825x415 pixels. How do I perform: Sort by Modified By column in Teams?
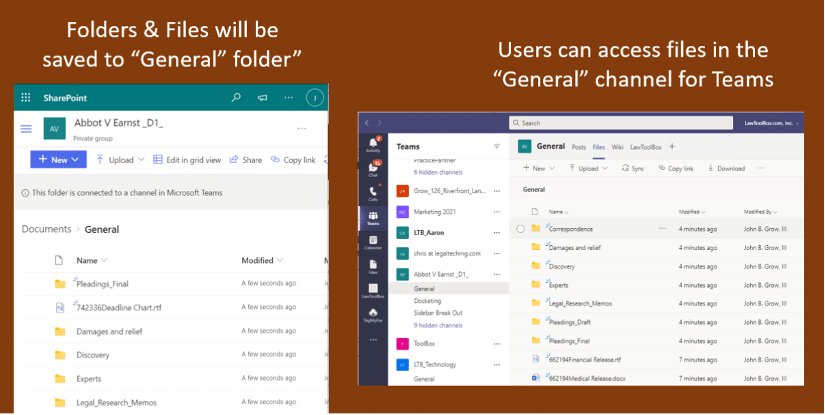point(760,212)
